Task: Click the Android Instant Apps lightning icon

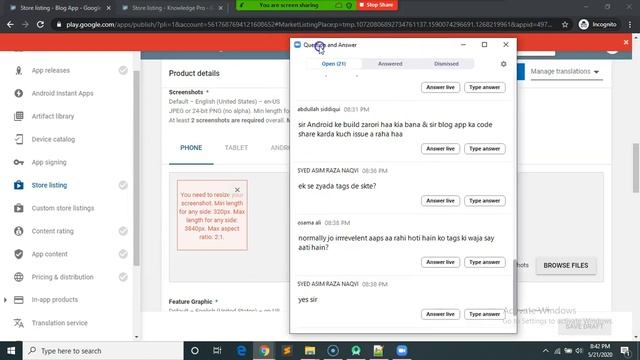Action: pyautogui.click(x=18, y=93)
